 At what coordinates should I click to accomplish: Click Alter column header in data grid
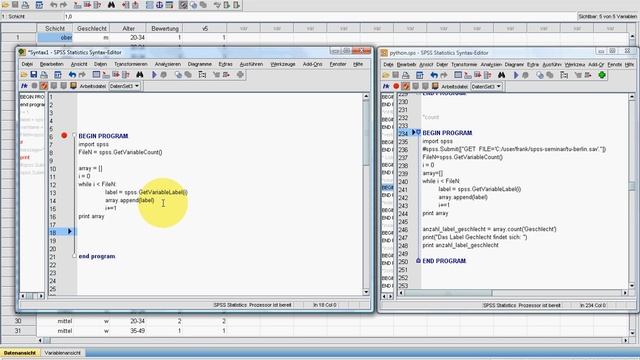[x=129, y=28]
